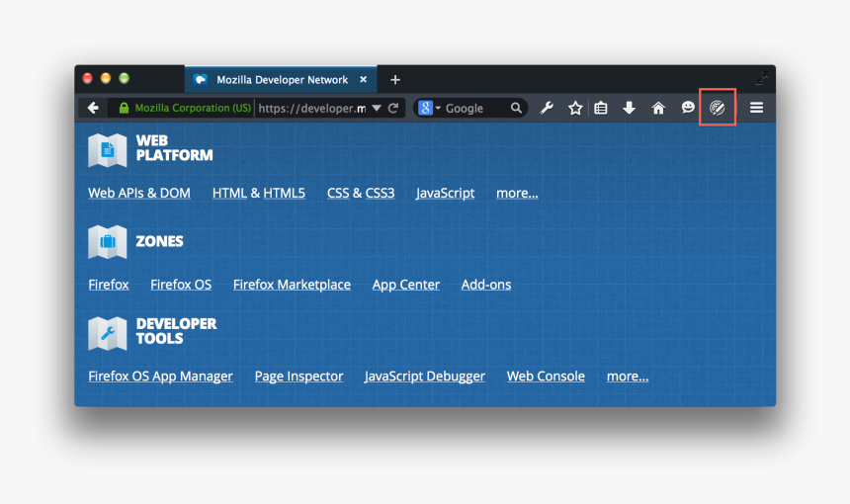The width and height of the screenshot is (850, 504).
Task: Go back with the back arrow button
Action: click(x=93, y=108)
